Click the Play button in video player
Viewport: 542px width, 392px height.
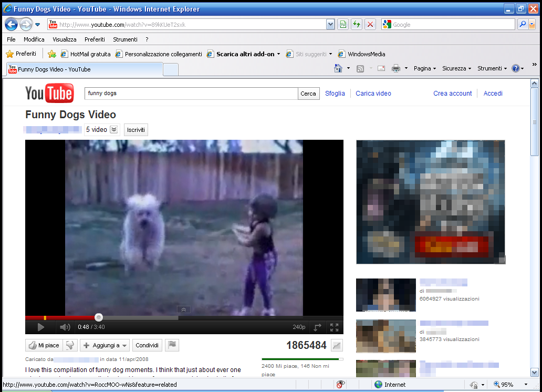pyautogui.click(x=40, y=327)
